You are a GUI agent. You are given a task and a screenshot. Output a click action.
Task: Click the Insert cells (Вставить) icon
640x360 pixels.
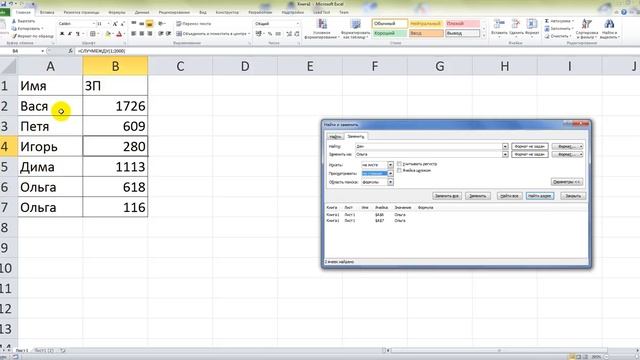[499, 24]
